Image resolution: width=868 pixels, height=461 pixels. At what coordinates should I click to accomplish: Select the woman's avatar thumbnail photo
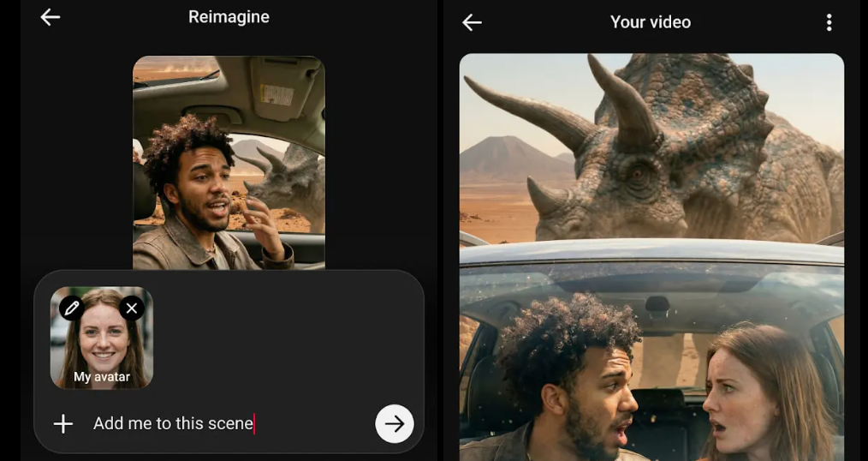click(102, 338)
